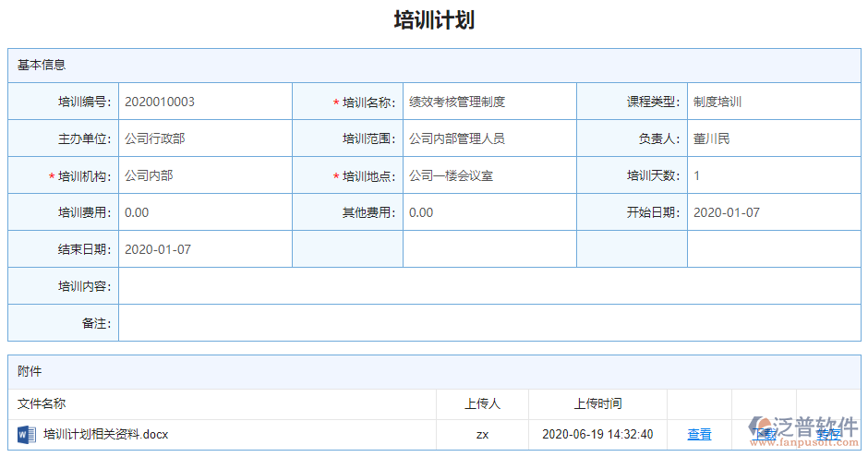Viewport: 868px width, 457px height.
Task: Click the 培训机构 label
Action: [84, 176]
